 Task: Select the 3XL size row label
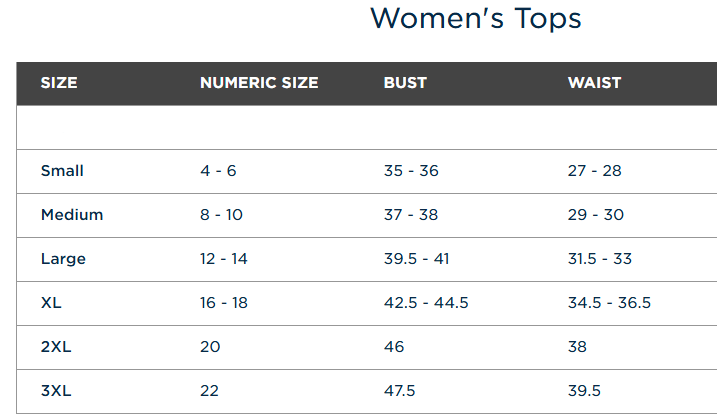[56, 391]
